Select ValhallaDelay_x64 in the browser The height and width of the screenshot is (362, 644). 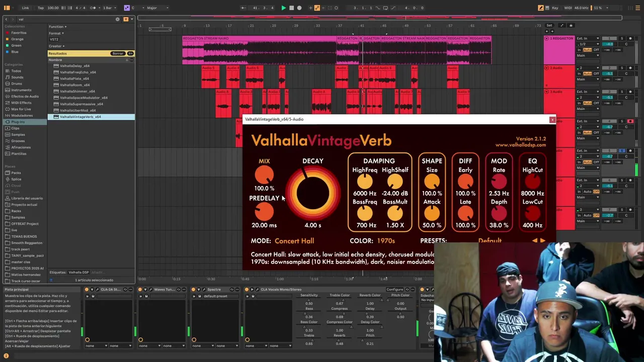(x=74, y=66)
